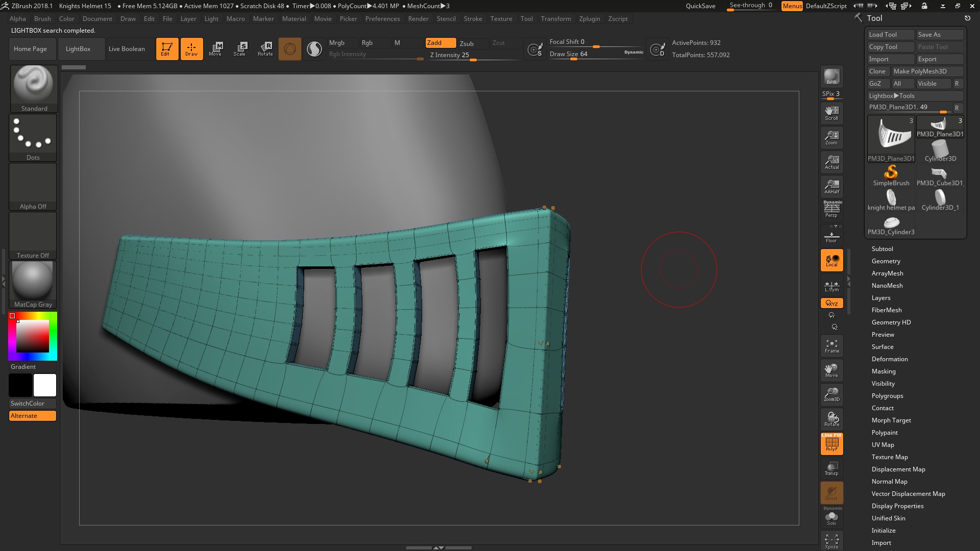Switch to the Move gizmo tool

tap(215, 49)
